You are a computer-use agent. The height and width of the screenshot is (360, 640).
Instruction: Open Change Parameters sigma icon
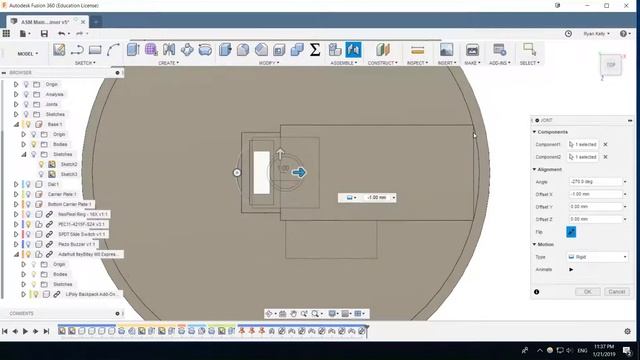pyautogui.click(x=315, y=50)
